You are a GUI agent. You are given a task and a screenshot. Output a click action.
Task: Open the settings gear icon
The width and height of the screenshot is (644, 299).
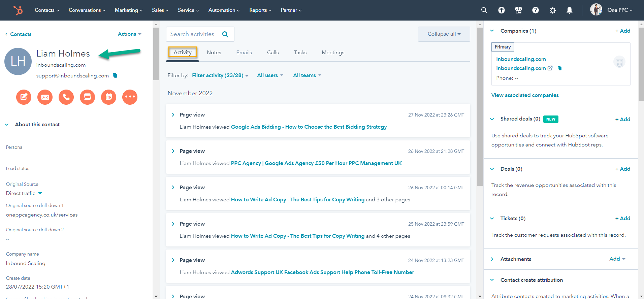coord(553,10)
